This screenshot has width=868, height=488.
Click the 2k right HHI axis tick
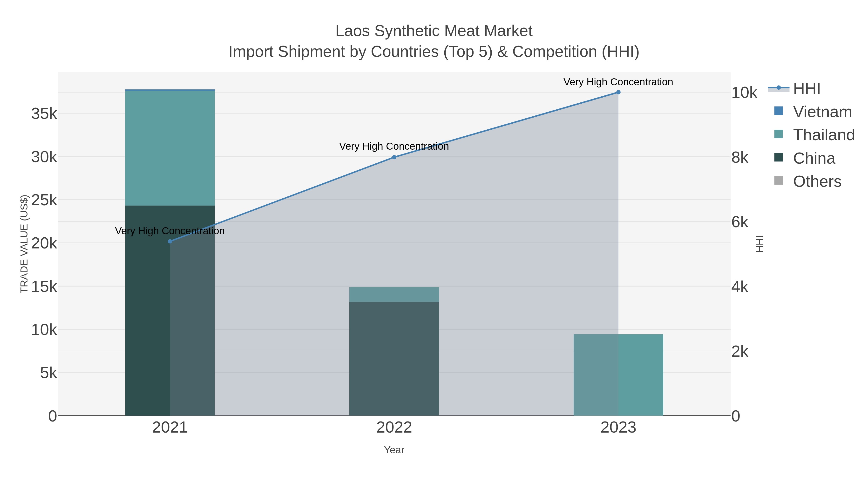(740, 352)
